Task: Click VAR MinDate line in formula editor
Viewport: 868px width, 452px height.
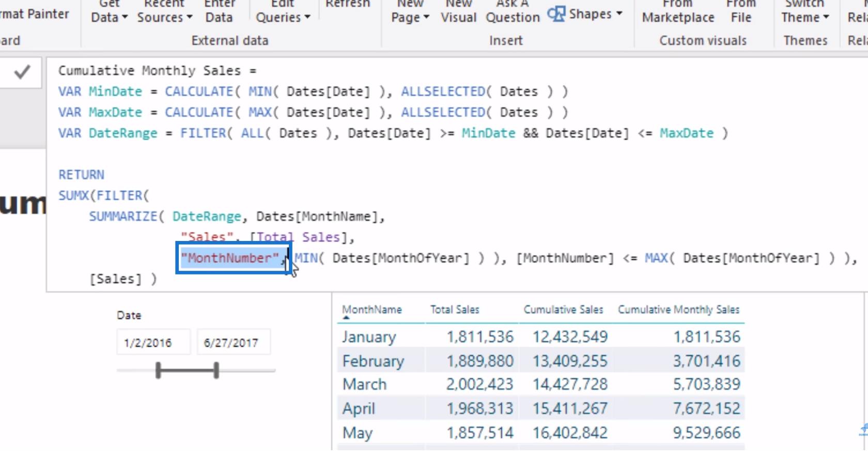Action: 313,92
